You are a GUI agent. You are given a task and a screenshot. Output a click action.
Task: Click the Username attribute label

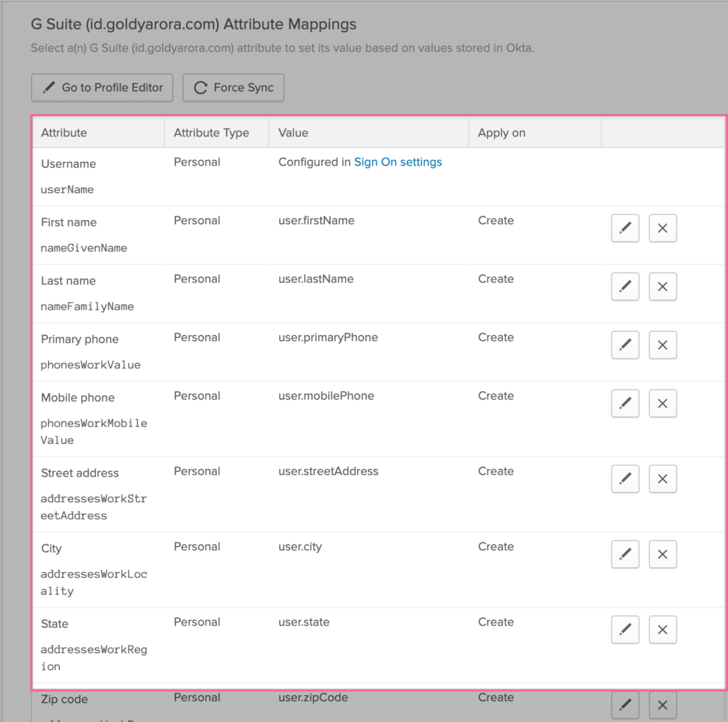(69, 164)
